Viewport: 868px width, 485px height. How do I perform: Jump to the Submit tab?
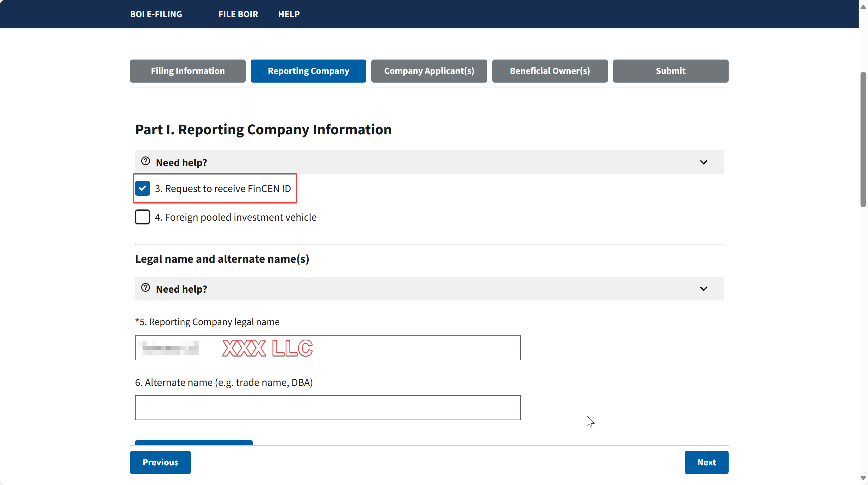[671, 71]
